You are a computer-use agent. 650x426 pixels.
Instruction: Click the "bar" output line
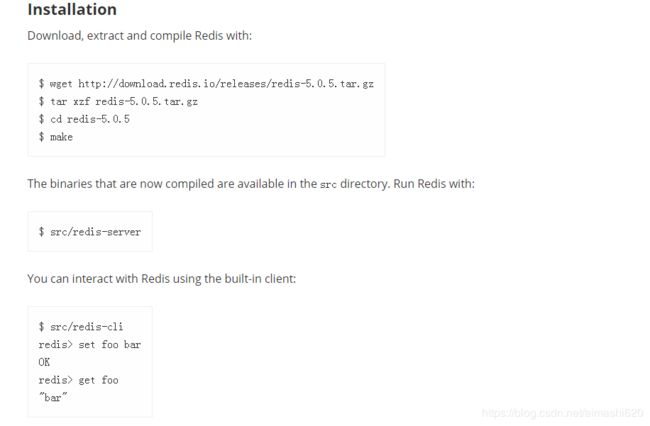53,398
